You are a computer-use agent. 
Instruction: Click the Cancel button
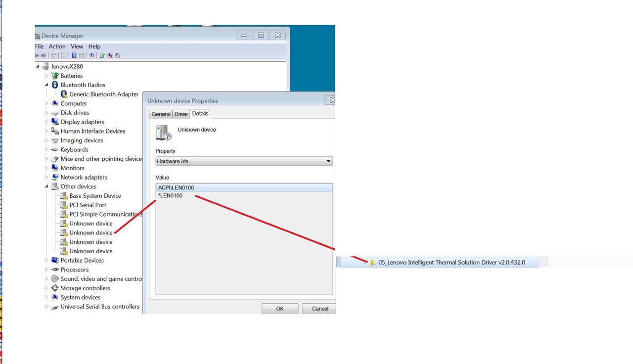point(319,309)
